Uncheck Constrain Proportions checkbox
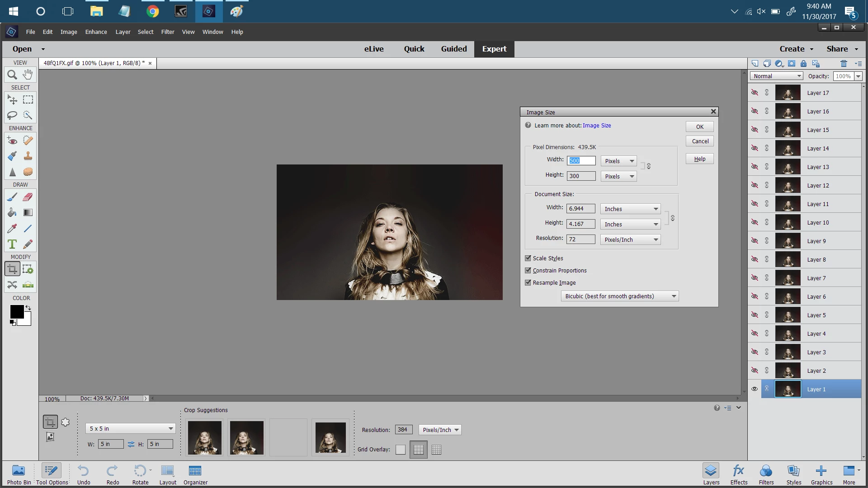Screen dimensions: 868x488 point(528,270)
